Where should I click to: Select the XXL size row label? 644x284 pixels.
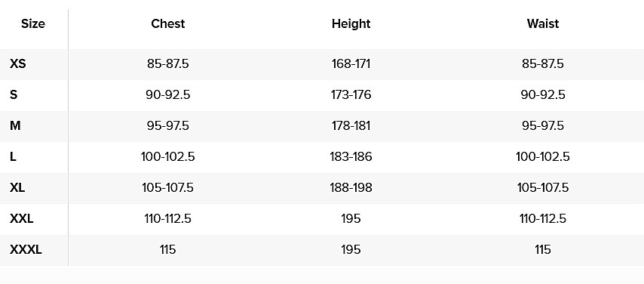(x=21, y=218)
